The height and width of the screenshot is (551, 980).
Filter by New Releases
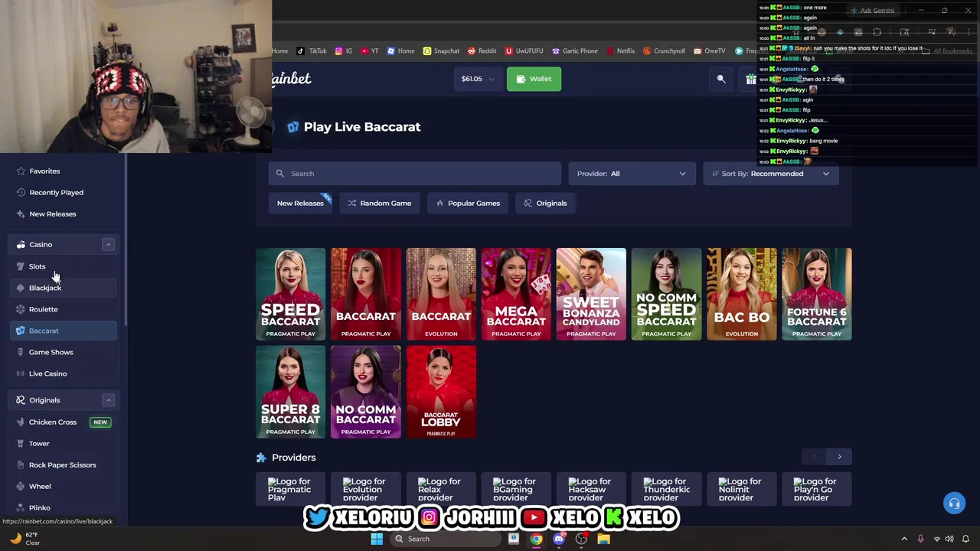tap(300, 203)
